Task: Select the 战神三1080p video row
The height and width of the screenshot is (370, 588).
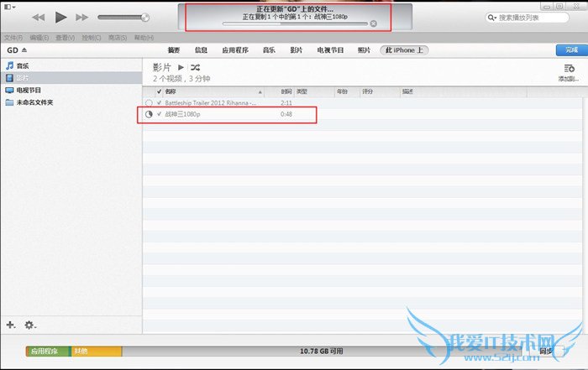Action: click(x=362, y=114)
